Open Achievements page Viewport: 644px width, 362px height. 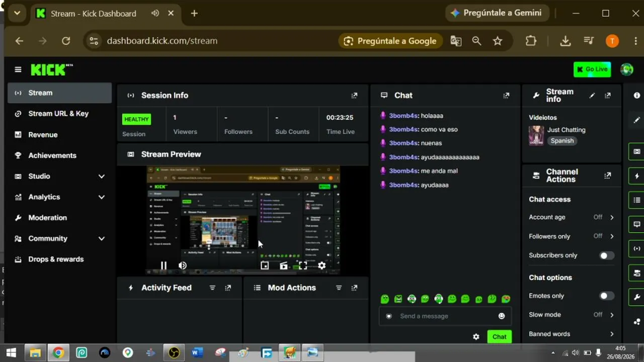pos(59,155)
